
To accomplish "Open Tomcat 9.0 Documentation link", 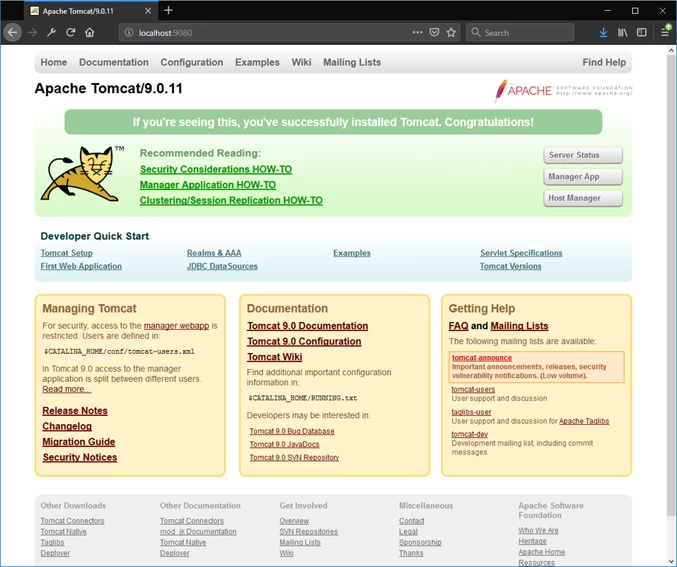I will pos(307,326).
